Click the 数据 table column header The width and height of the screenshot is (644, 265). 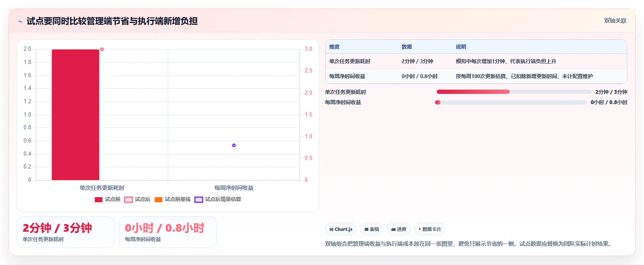tap(407, 47)
